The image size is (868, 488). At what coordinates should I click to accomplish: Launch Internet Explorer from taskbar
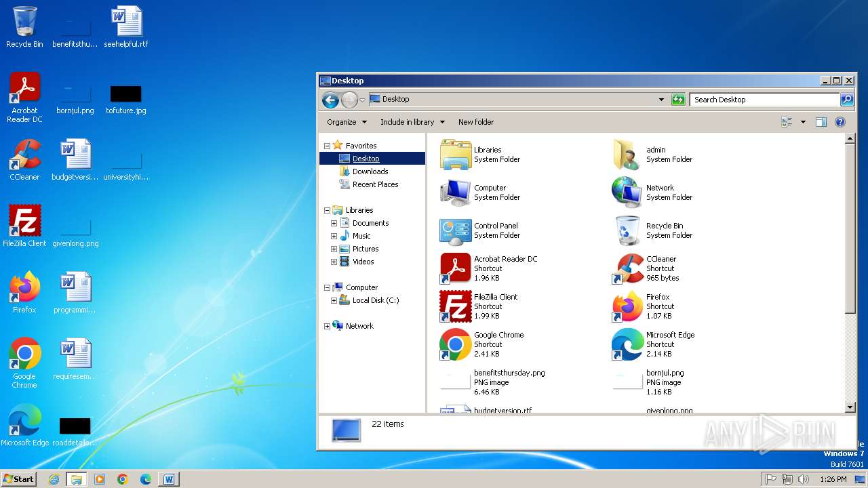[x=54, y=479]
